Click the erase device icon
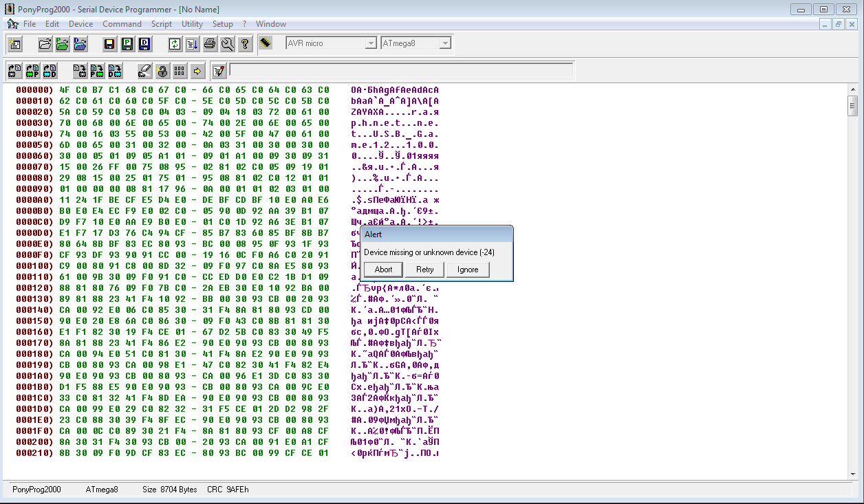The height and width of the screenshot is (504, 864). pos(144,70)
